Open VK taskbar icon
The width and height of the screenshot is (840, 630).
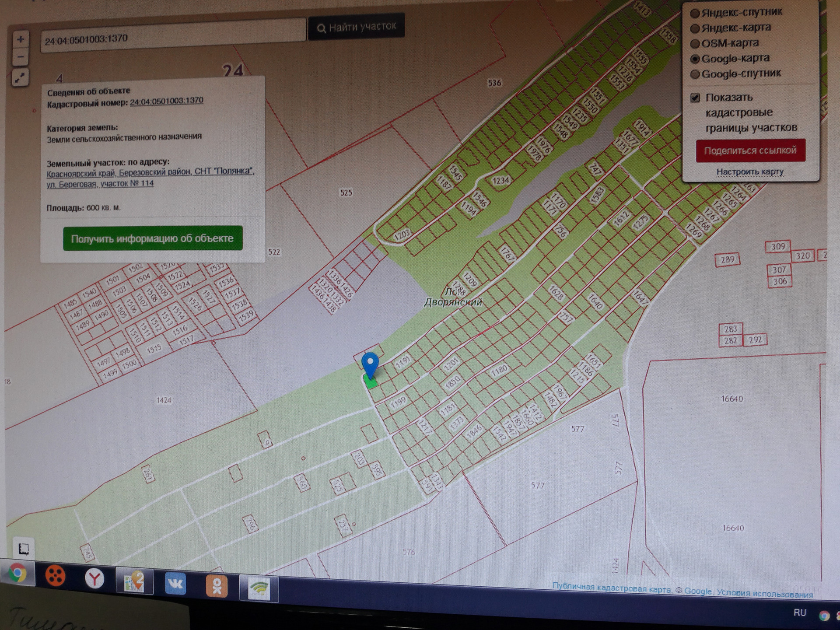tap(175, 584)
